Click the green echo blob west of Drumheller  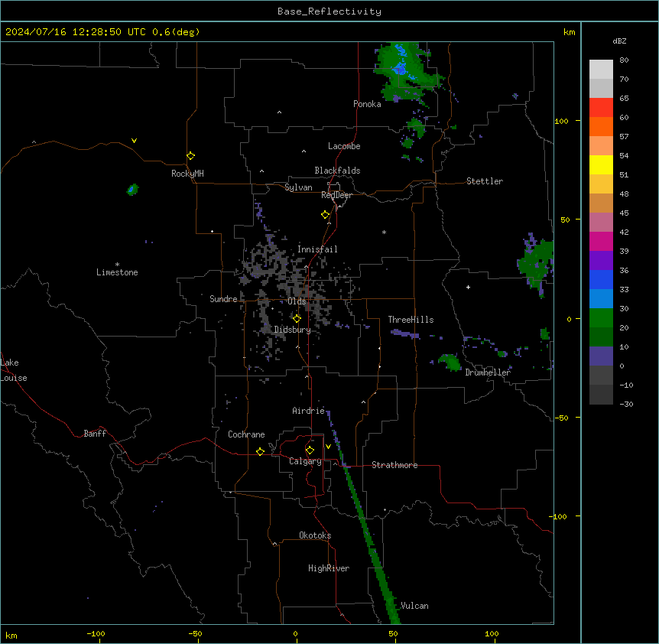[450, 362]
